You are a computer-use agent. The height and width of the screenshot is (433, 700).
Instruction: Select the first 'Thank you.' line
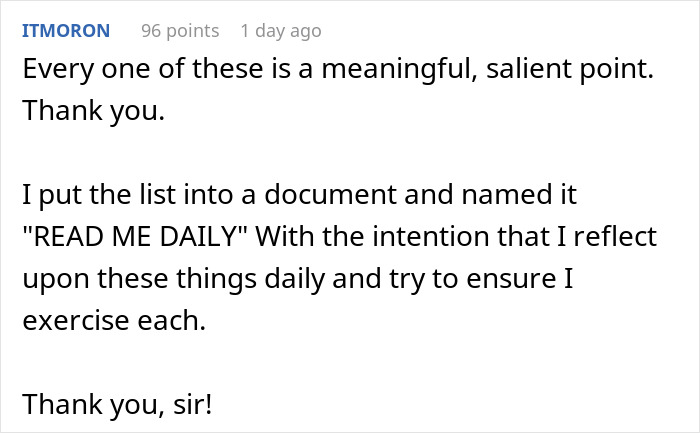(x=94, y=111)
